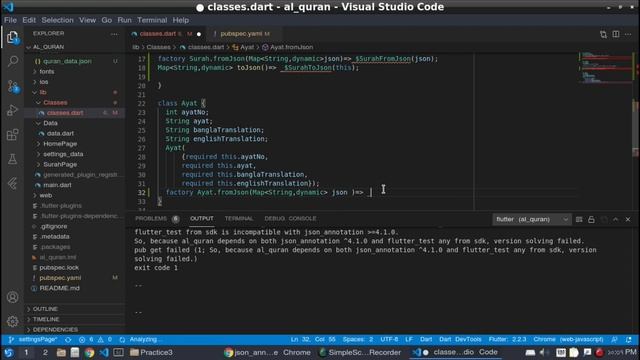Click the editor vertical scrollbar

point(636,127)
